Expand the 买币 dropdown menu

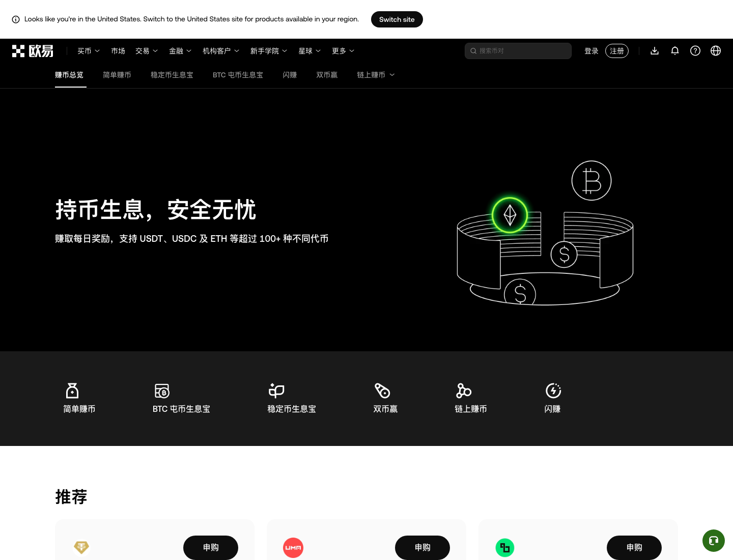89,51
